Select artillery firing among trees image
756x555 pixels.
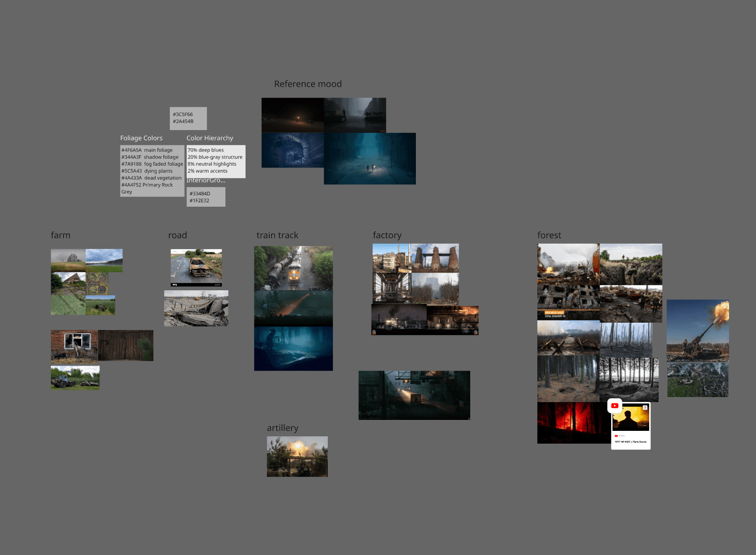[x=297, y=456]
